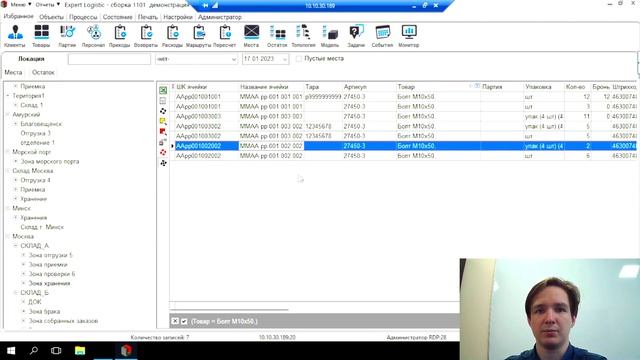Click the yellow search magnifier icon
This screenshot has width=640, height=360.
[163, 121]
